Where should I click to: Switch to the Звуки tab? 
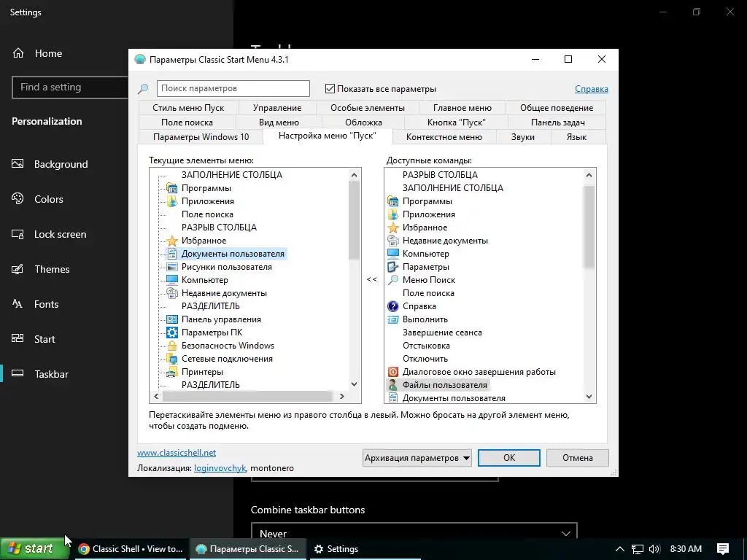pyautogui.click(x=522, y=137)
